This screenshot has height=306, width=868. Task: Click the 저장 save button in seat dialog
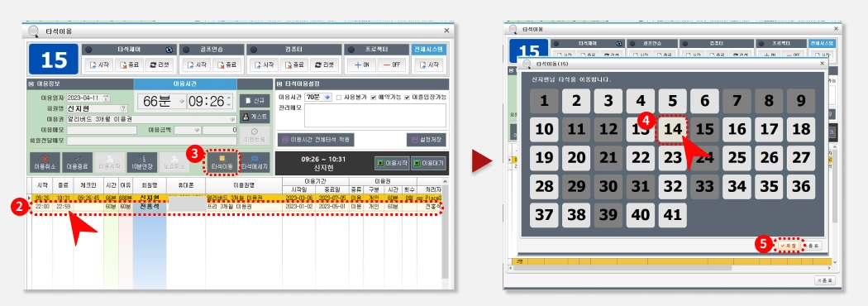click(788, 245)
